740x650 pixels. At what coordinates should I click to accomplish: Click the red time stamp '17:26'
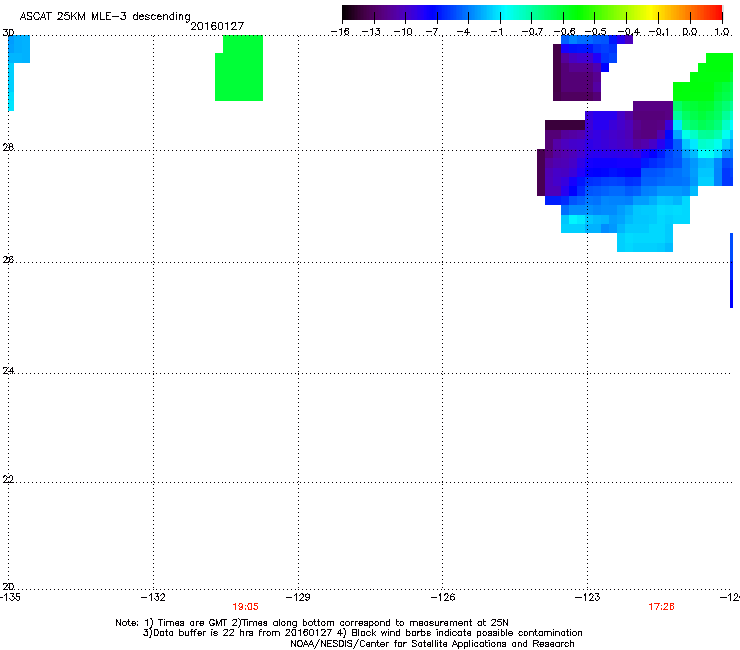pyautogui.click(x=661, y=607)
